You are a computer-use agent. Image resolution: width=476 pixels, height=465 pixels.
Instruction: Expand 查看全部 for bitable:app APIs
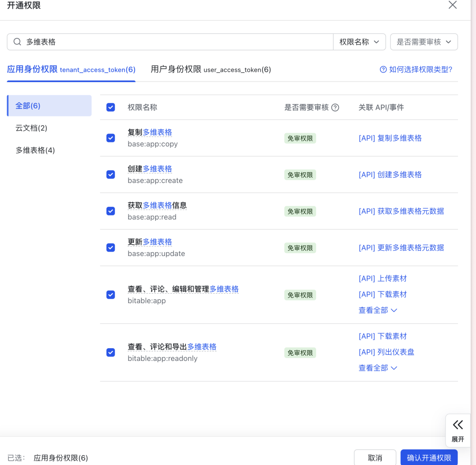pos(378,310)
